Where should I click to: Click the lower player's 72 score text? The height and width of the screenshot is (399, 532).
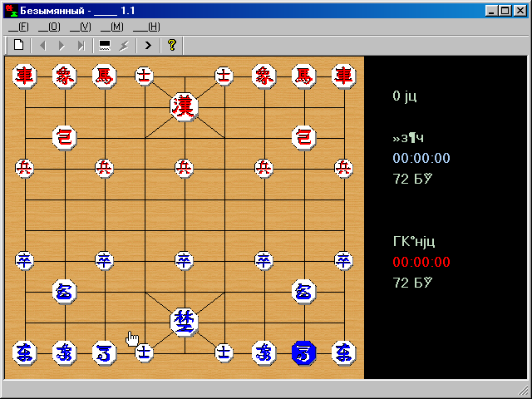pos(412,283)
